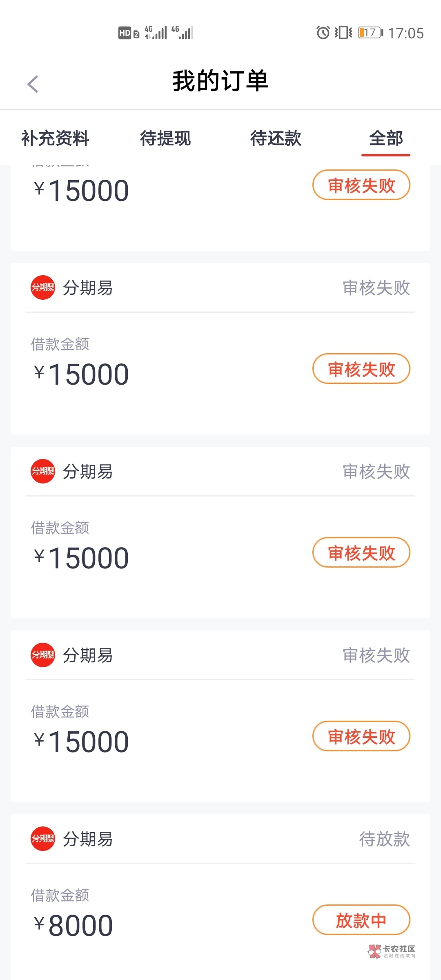Tap the first fully visible 分期易 logo
The height and width of the screenshot is (980, 441).
43,287
